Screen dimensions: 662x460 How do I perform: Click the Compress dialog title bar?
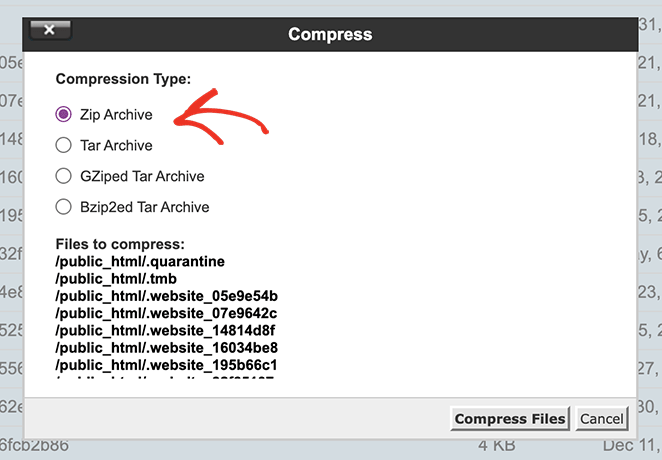[x=330, y=34]
